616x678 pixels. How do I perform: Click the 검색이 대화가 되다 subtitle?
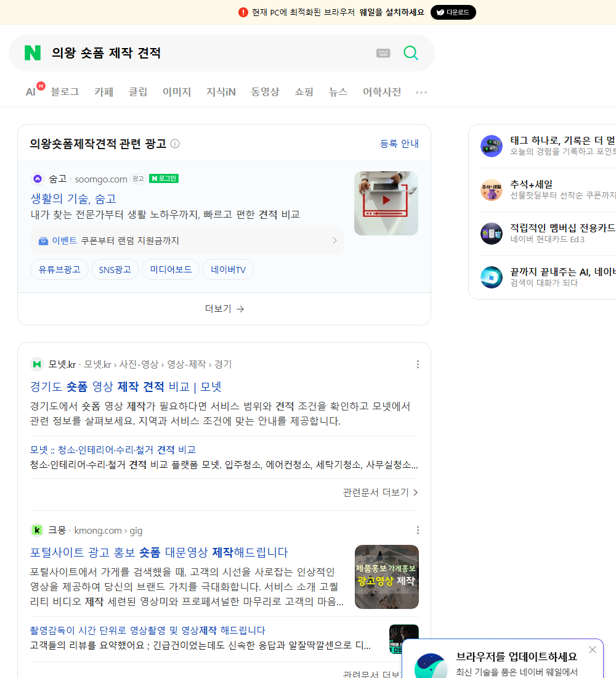(x=544, y=283)
